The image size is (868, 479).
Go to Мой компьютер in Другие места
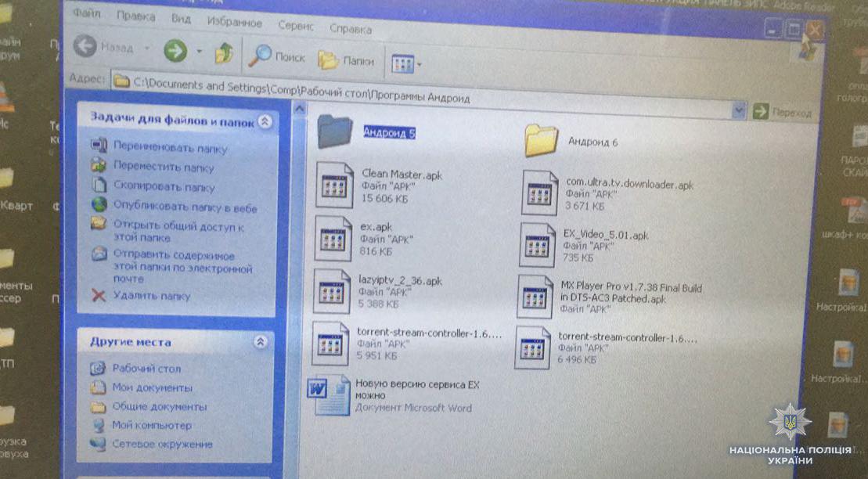[x=152, y=425]
